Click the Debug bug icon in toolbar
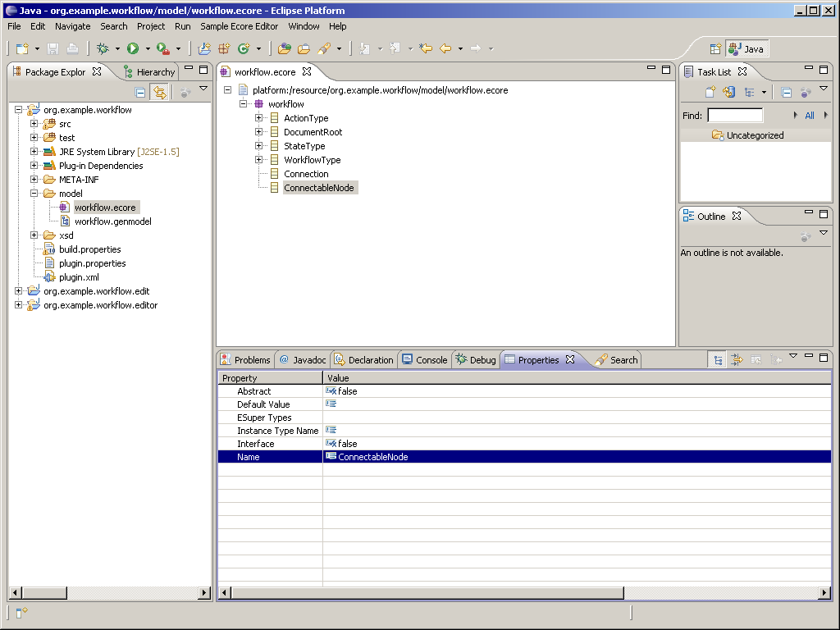This screenshot has width=840, height=630. click(x=103, y=48)
